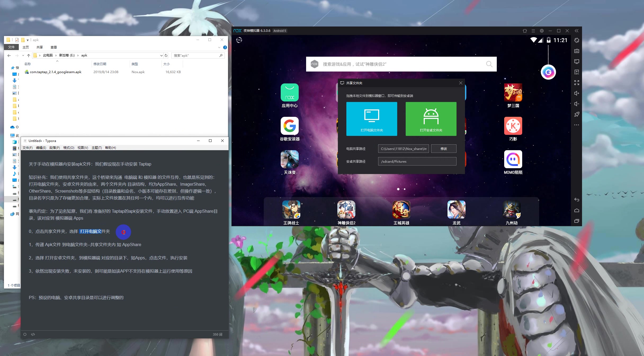
Task: Open Explorer help question icon
Action: [225, 47]
